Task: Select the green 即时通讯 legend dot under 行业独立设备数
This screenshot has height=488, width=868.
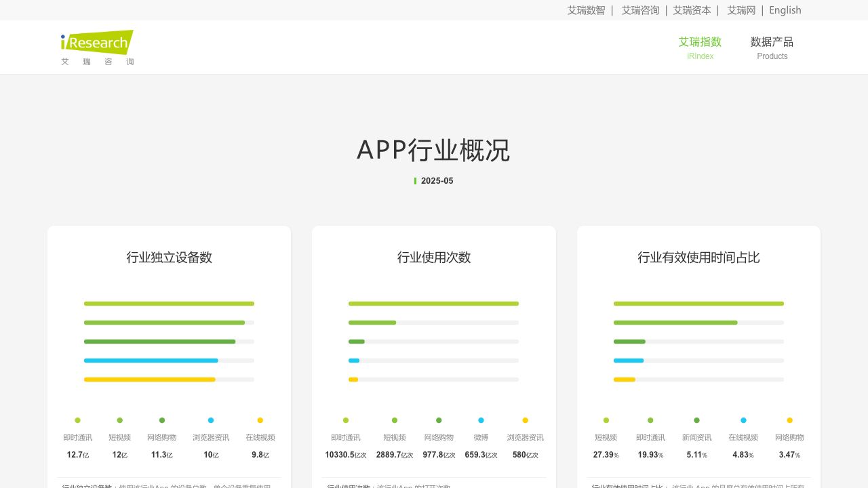Action: point(77,420)
